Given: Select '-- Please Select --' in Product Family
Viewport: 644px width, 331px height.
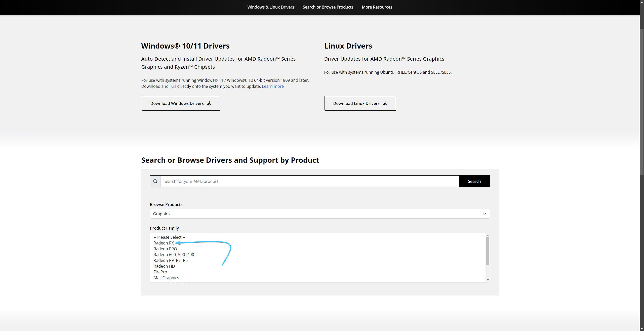Looking at the screenshot, I should tap(169, 237).
